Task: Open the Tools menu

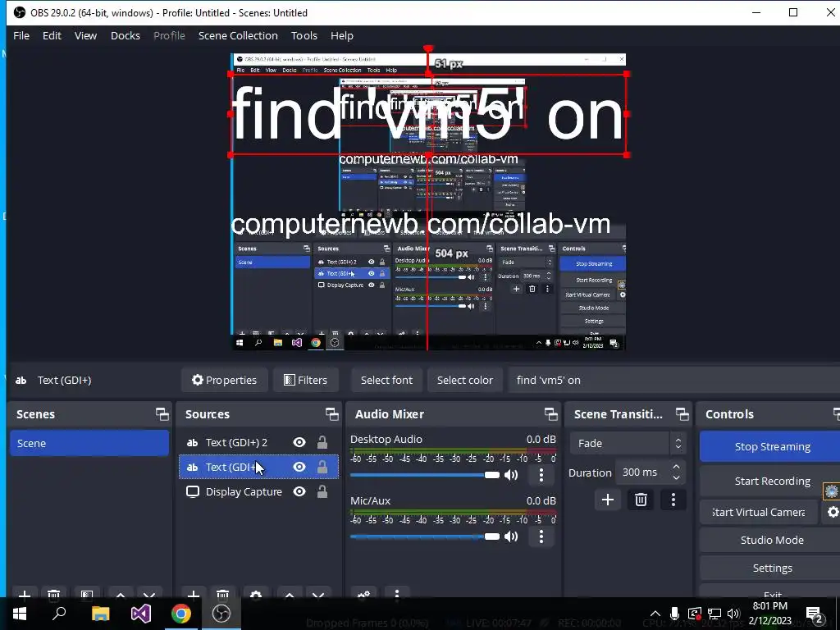Action: [x=304, y=36]
